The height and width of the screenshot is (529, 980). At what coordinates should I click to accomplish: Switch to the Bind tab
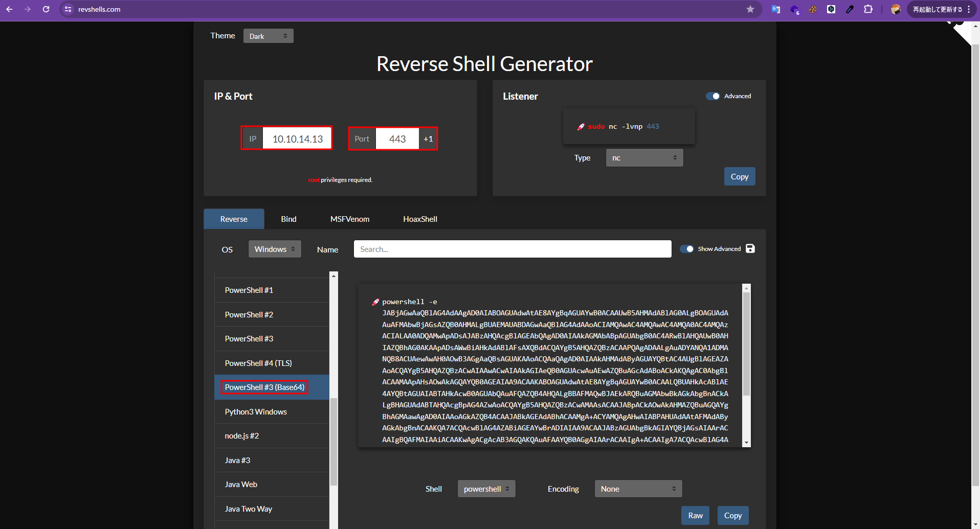(288, 219)
